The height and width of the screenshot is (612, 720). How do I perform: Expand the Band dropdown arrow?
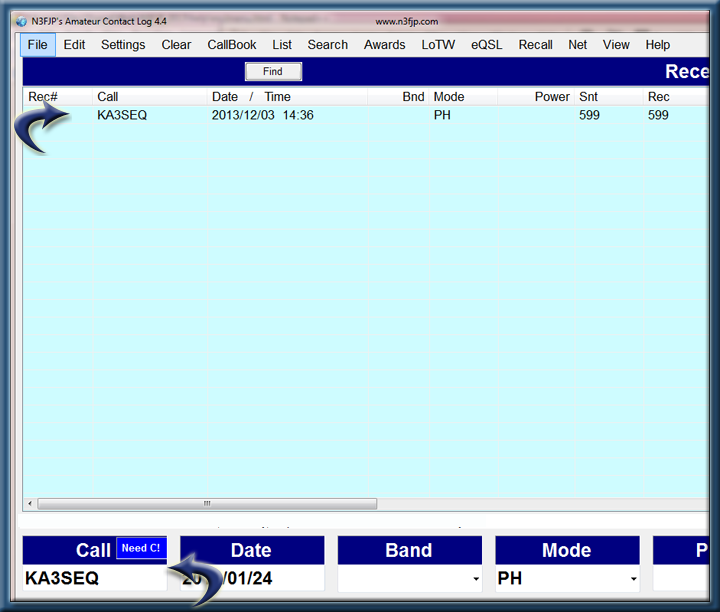pyautogui.click(x=473, y=579)
